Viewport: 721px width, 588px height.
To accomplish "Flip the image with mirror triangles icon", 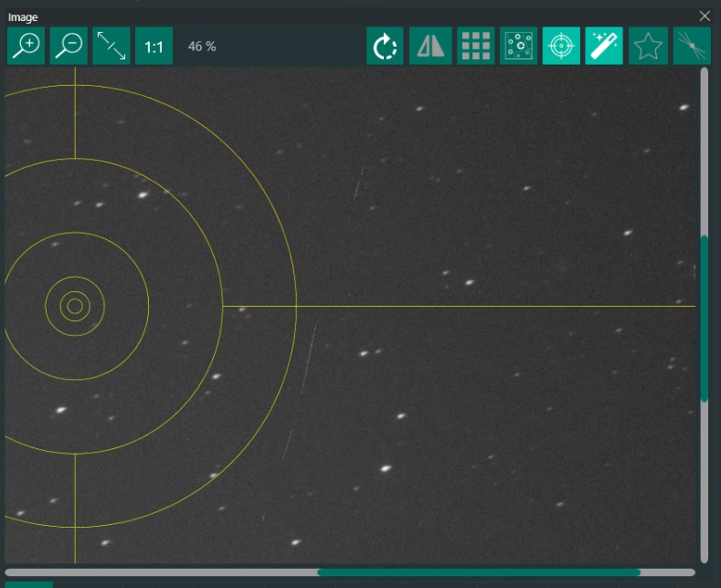I will click(x=430, y=46).
